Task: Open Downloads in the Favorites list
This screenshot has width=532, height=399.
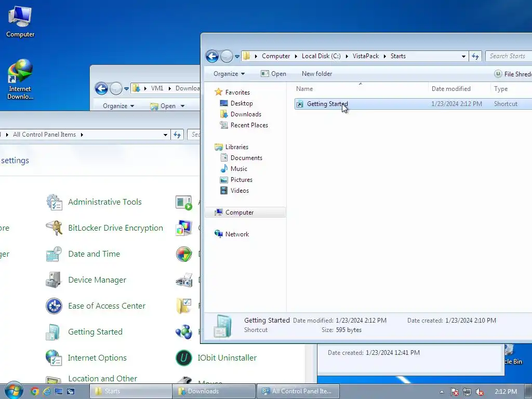Action: click(246, 114)
